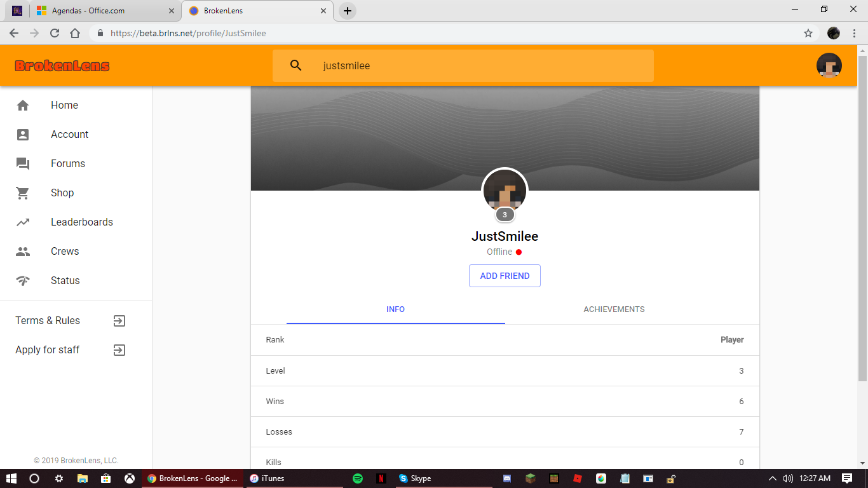868x488 pixels.
Task: Focus the search field containing justsmilee
Action: 463,65
